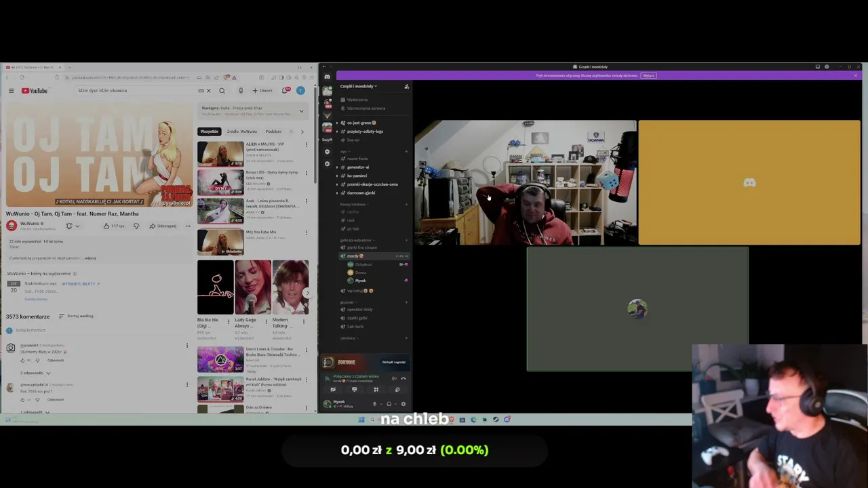Open Microsoft Edge from the taskbar
Viewport: 868px width, 488px height.
[473, 420]
